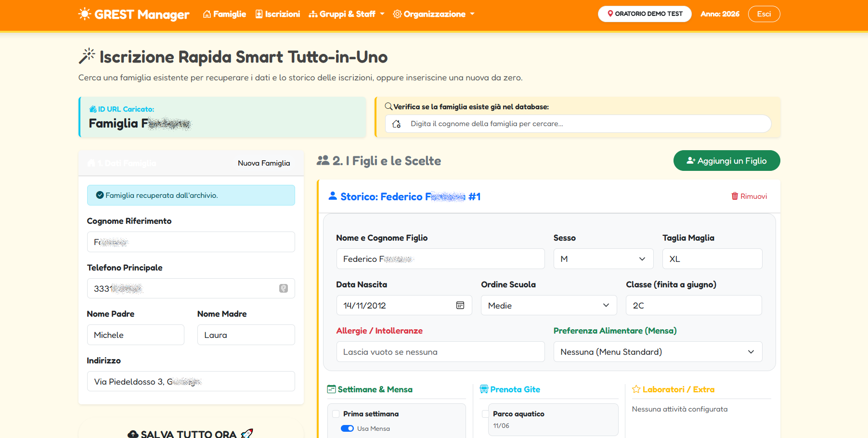Click the Esci logout button
The width and height of the screenshot is (868, 438).
[x=764, y=14]
